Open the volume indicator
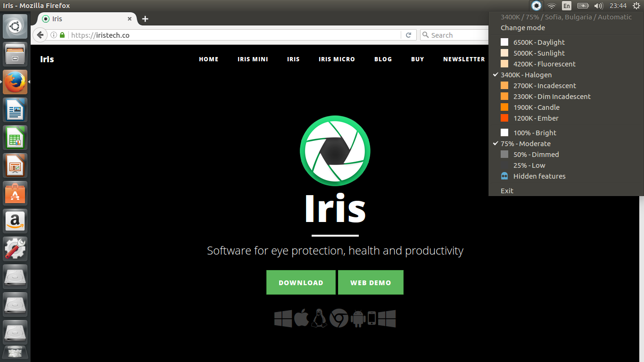Viewport: 644px width, 362px height. (599, 6)
